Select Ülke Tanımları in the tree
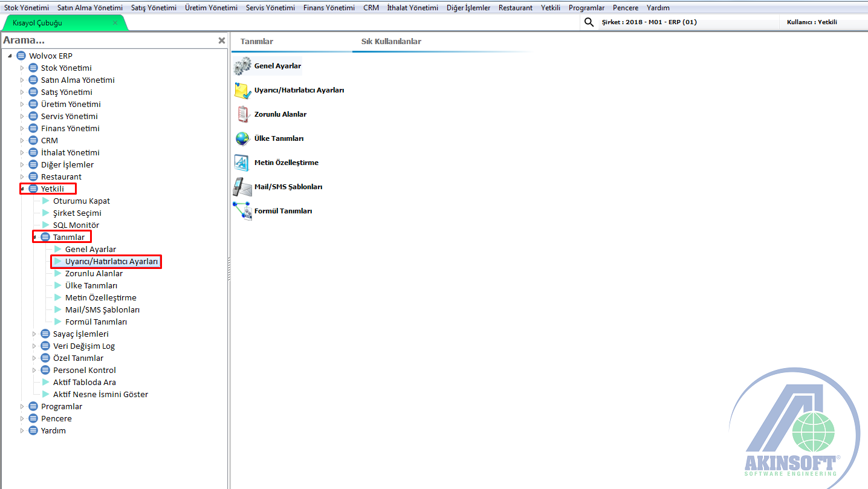The width and height of the screenshot is (868, 489). click(x=91, y=285)
